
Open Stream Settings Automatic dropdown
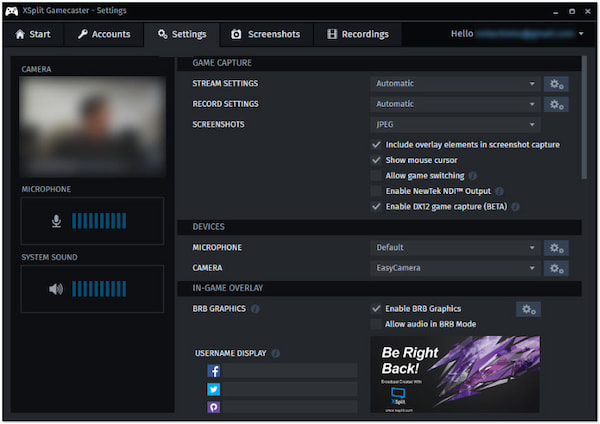pos(455,84)
